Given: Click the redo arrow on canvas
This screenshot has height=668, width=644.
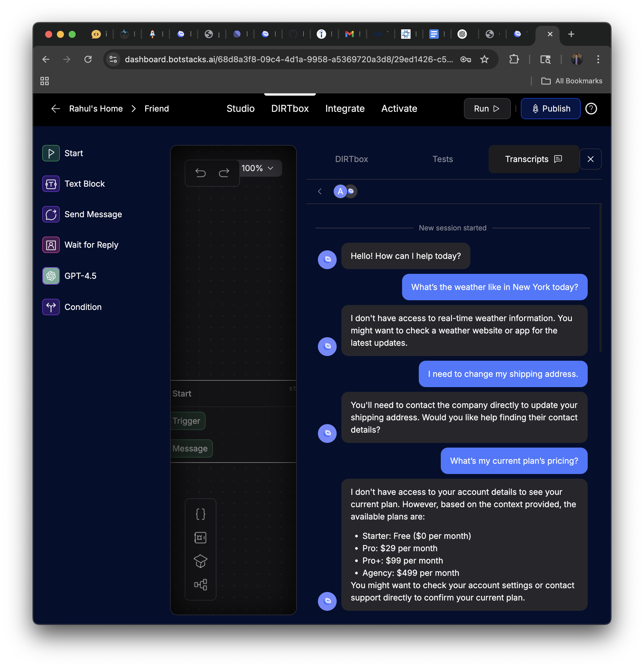Looking at the screenshot, I should coord(224,173).
